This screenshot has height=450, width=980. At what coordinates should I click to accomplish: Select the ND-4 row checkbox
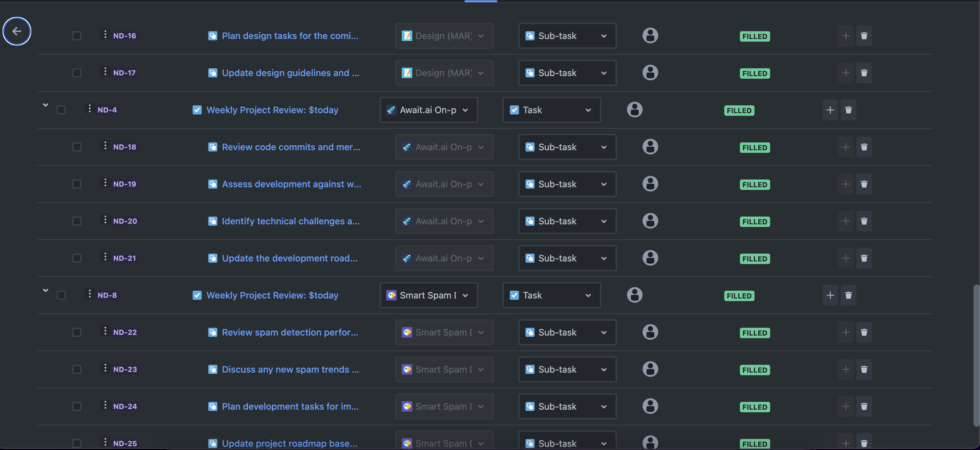[61, 110]
